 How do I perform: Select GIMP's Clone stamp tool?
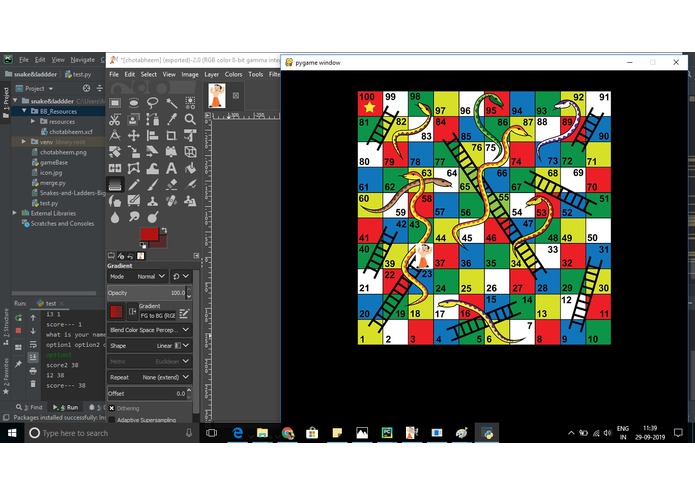click(x=152, y=201)
